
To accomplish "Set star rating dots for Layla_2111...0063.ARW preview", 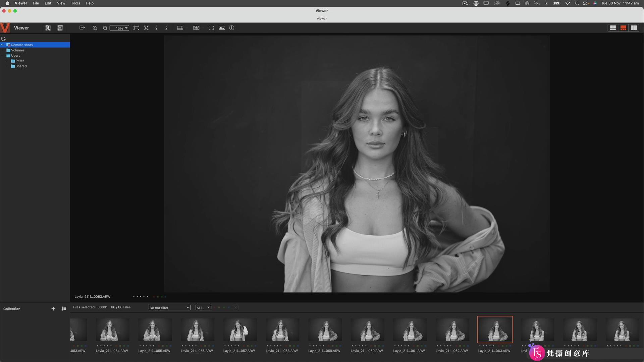I will tap(141, 297).
